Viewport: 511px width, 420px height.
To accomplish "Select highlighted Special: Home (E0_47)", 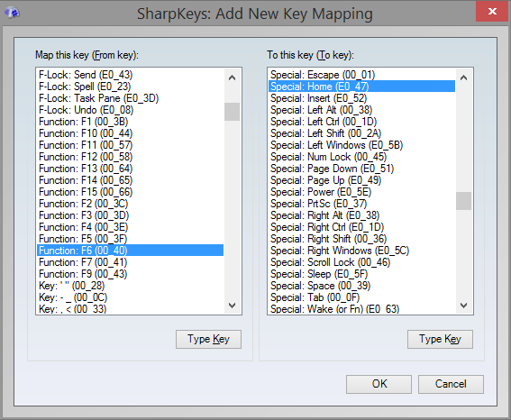I will tap(361, 87).
